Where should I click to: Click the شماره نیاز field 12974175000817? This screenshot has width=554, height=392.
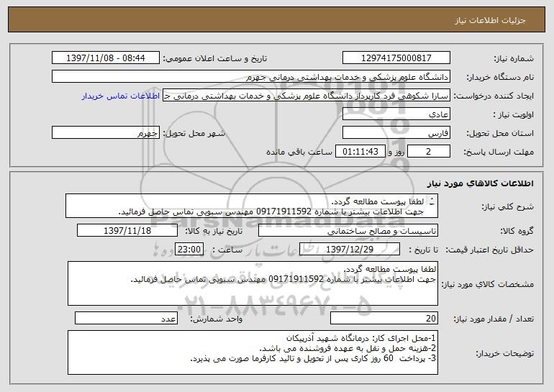pos(396,58)
